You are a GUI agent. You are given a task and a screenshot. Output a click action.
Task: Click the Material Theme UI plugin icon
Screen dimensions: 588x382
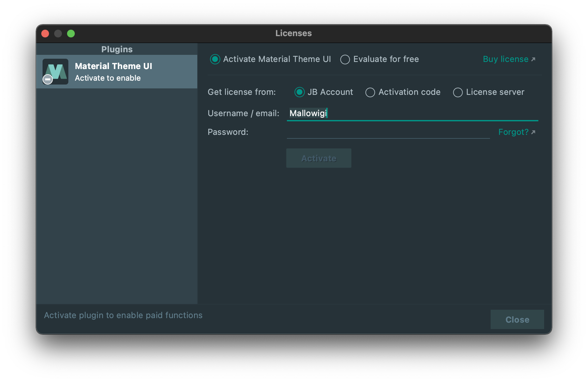click(55, 71)
